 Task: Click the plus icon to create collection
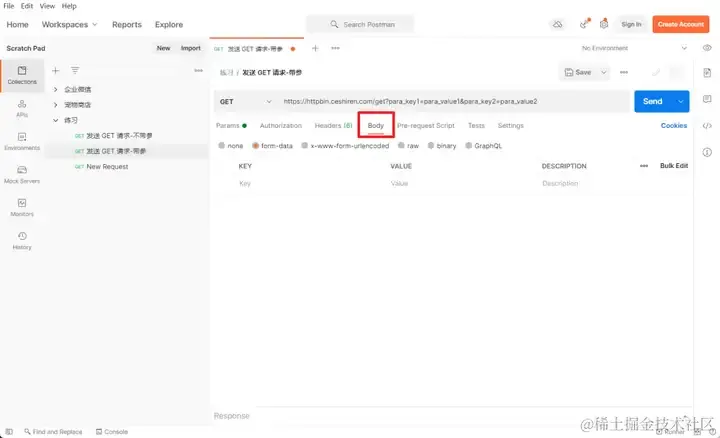tap(56, 70)
